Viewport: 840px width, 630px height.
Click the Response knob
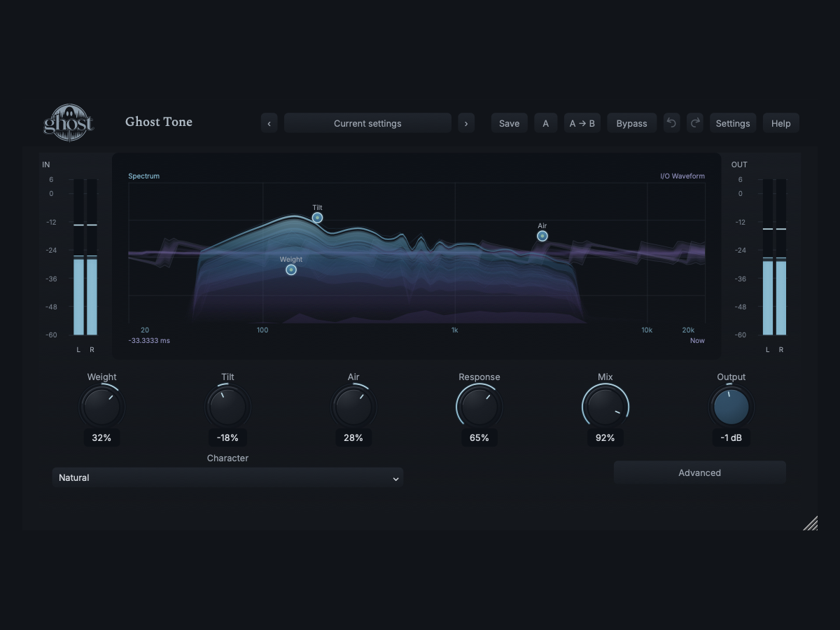tap(479, 407)
